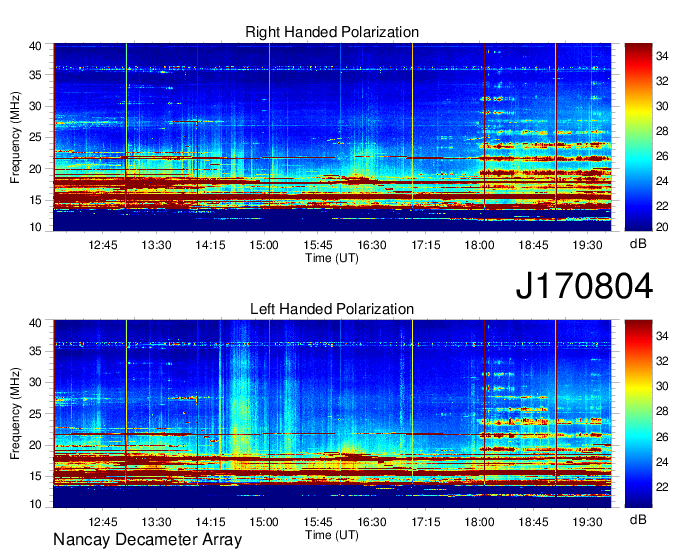
Task: Click the 25 MHz tick on Left Handed plot
Action: 36,414
